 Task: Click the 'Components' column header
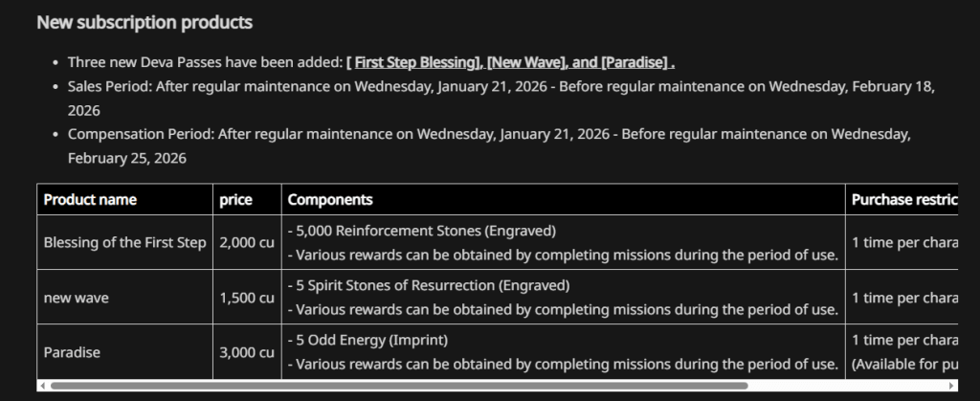click(x=330, y=200)
